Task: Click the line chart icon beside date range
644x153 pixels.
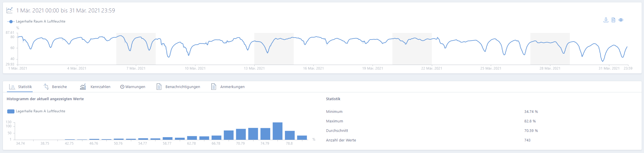Action: [10, 10]
